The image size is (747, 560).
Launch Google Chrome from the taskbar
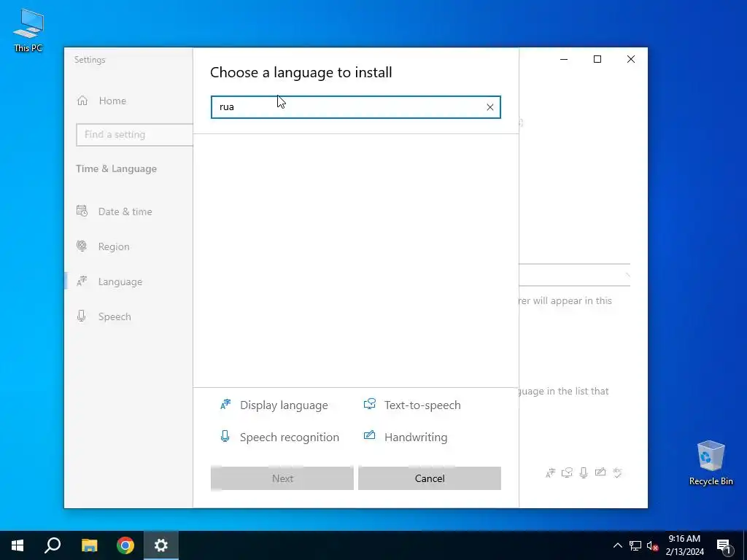point(125,545)
